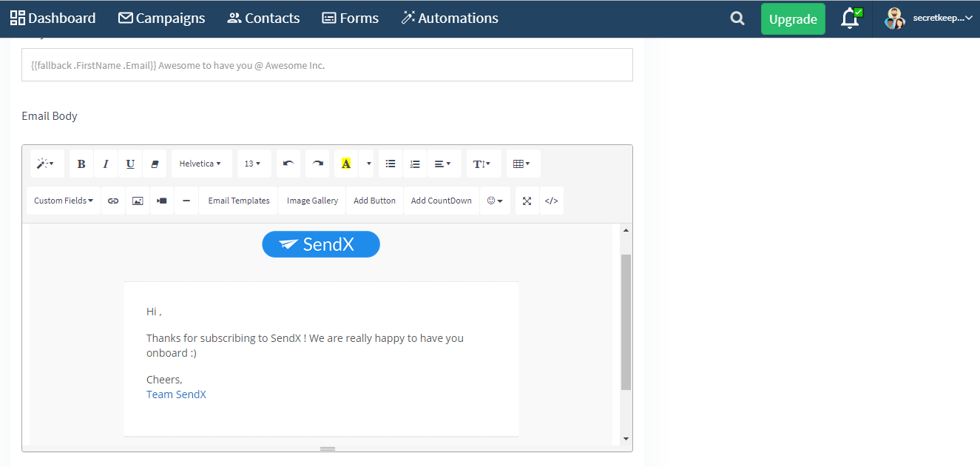Image resolution: width=980 pixels, height=467 pixels.
Task: Open the emoji smiley dropdown
Action: [x=496, y=201]
